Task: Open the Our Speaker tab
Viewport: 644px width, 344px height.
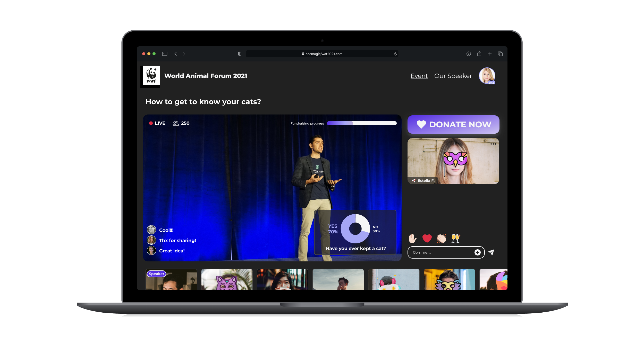Action: (453, 76)
